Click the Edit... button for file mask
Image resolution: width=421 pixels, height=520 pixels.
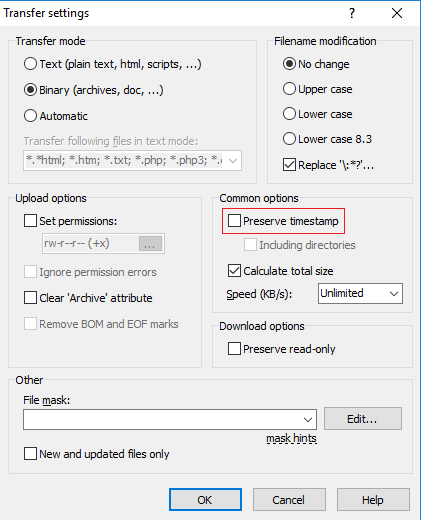(x=363, y=419)
